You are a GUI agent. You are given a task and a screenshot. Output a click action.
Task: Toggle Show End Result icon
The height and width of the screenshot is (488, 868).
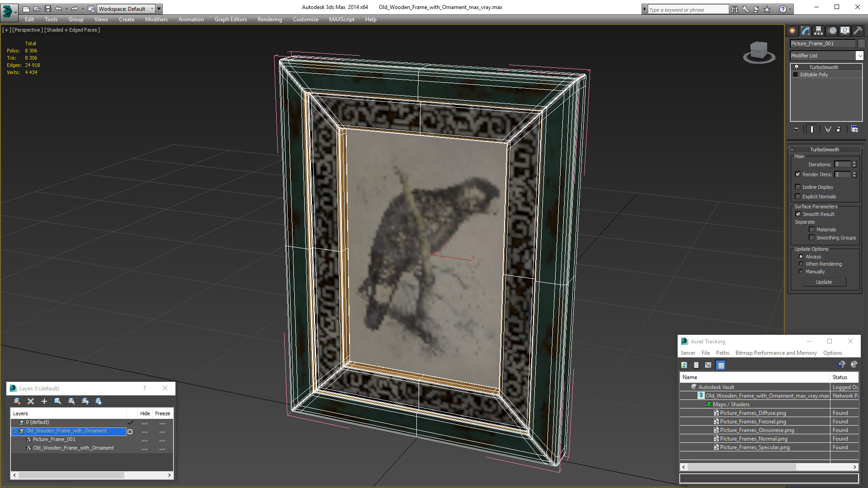(812, 129)
